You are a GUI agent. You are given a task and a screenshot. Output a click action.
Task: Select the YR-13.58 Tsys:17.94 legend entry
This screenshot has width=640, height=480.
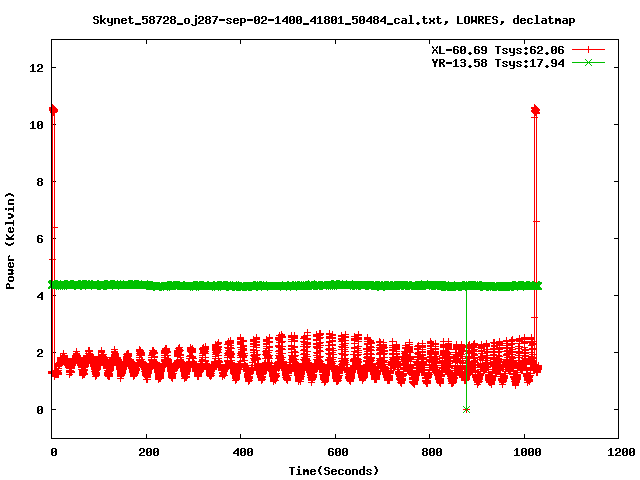498,63
